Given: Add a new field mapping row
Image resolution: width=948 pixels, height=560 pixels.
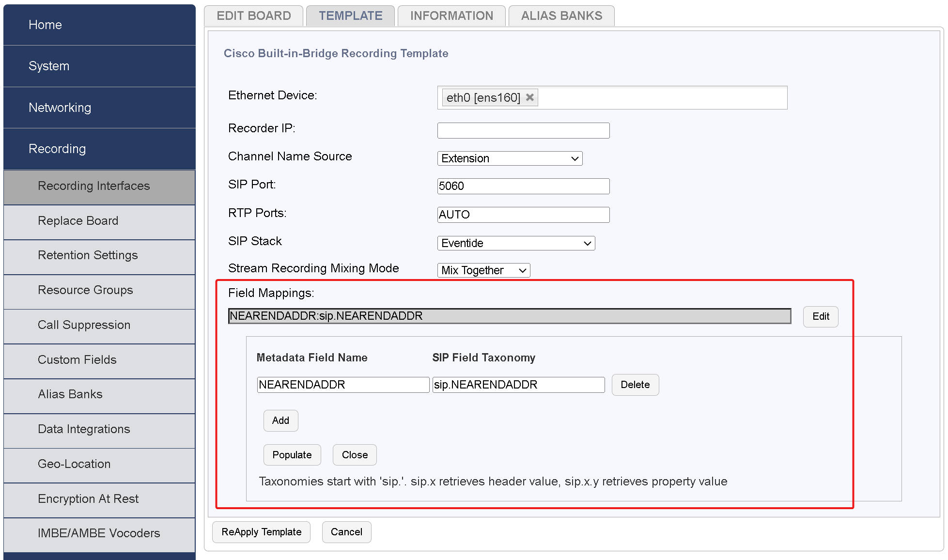Looking at the screenshot, I should 280,420.
